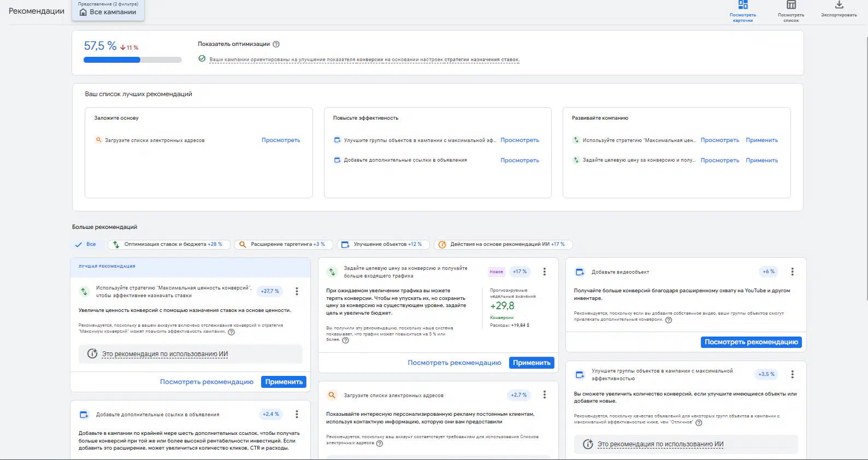868x460 pixels.
Task: Open three-dot menu on +27,7 % card
Action: click(x=297, y=291)
